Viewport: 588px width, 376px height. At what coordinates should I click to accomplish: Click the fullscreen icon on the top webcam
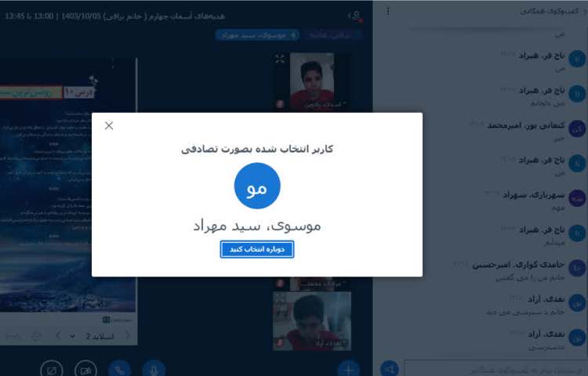point(280,59)
